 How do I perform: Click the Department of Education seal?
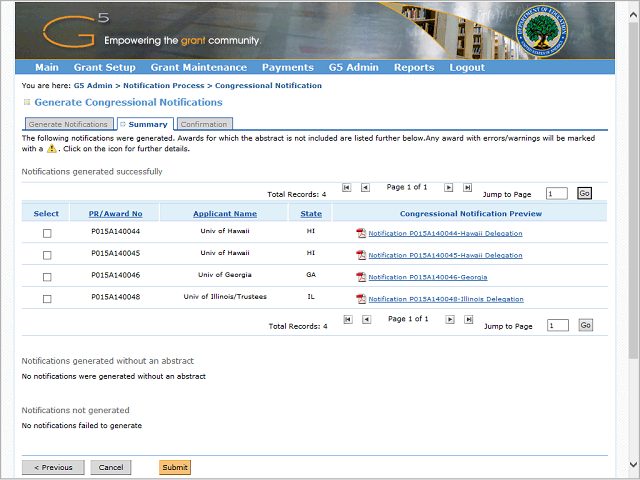[x=541, y=31]
